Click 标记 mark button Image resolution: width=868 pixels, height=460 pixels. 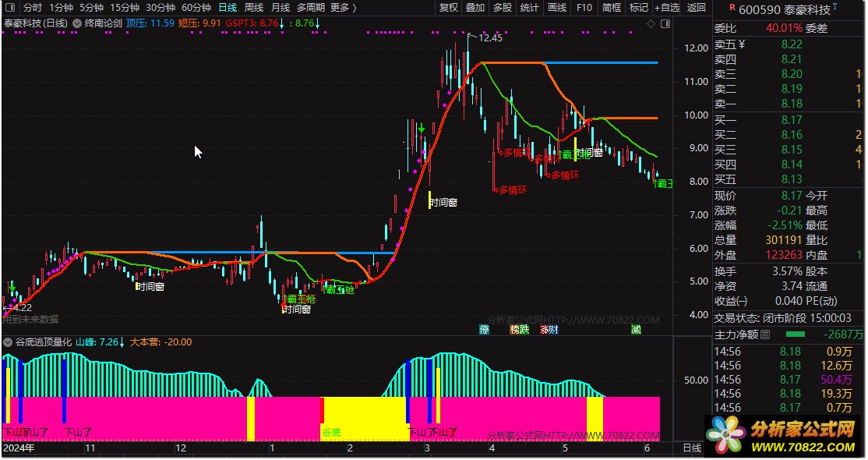point(639,8)
